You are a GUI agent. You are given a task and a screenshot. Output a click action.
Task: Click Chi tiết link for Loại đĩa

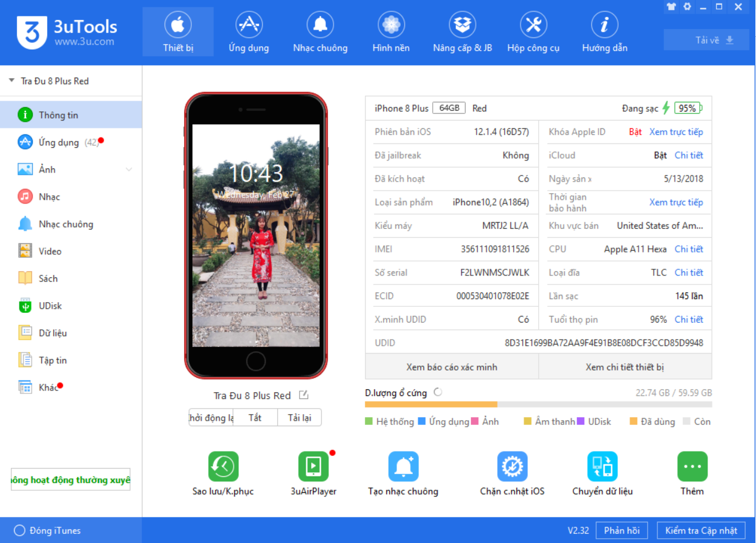689,273
